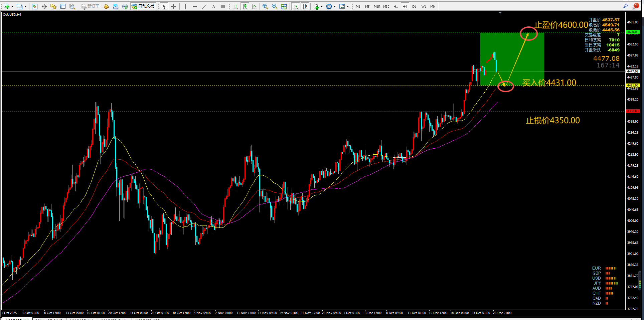644x320 pixels.
Task: Open the Market Watch window icon
Action: [35, 6]
